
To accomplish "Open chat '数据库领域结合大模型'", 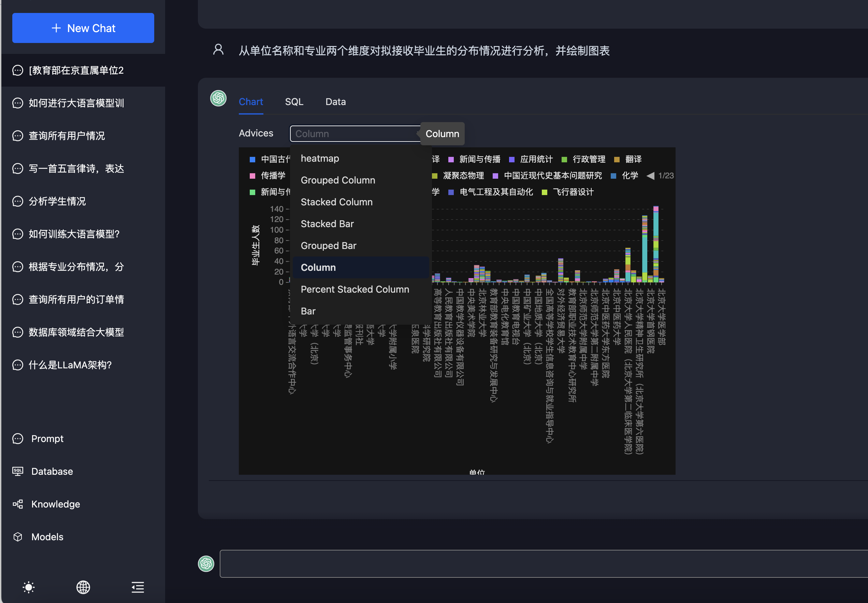I will click(x=83, y=332).
